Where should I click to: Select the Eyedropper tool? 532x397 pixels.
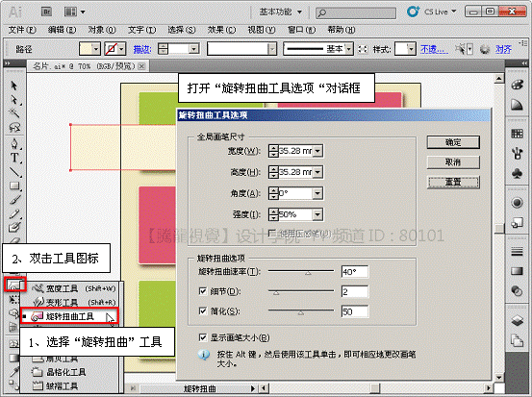point(13,372)
